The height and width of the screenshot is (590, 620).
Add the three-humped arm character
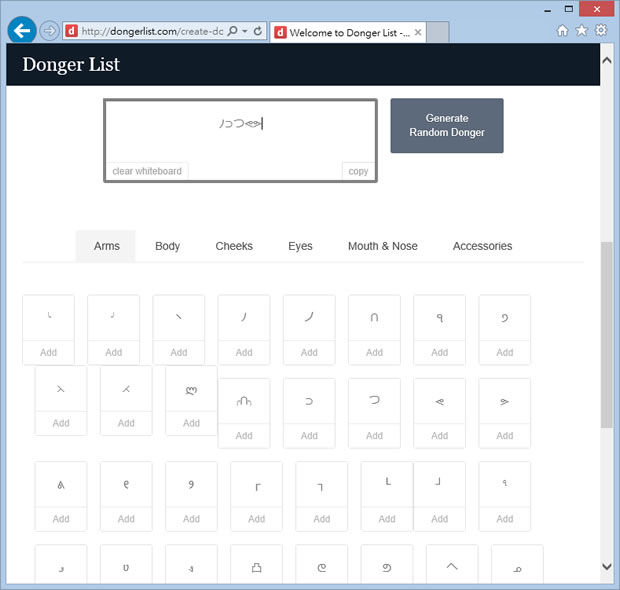244,436
